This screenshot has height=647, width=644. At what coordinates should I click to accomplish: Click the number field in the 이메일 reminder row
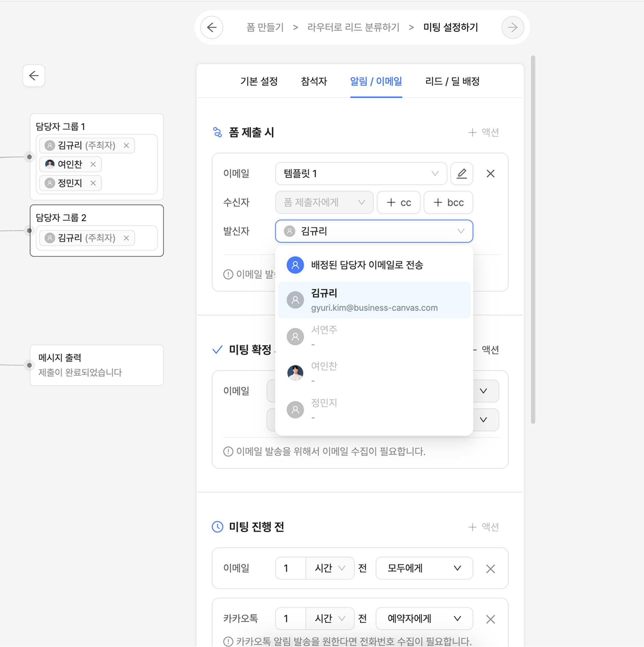pos(290,568)
